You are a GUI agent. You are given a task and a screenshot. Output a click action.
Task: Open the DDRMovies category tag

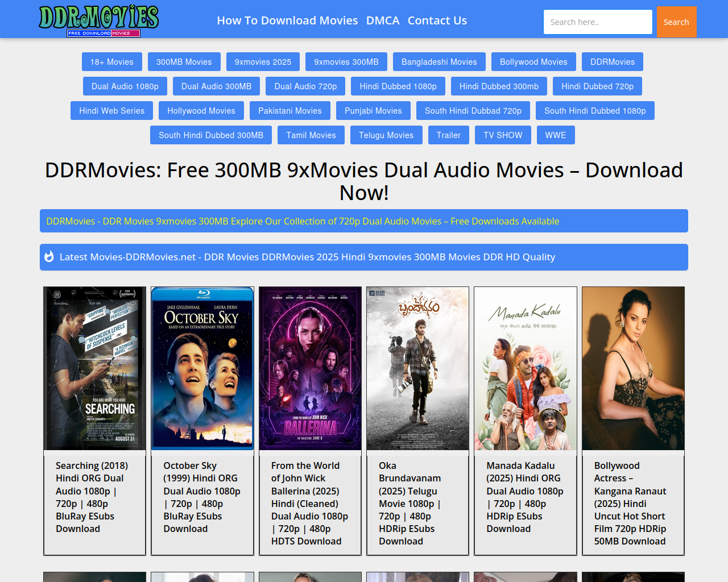(613, 62)
